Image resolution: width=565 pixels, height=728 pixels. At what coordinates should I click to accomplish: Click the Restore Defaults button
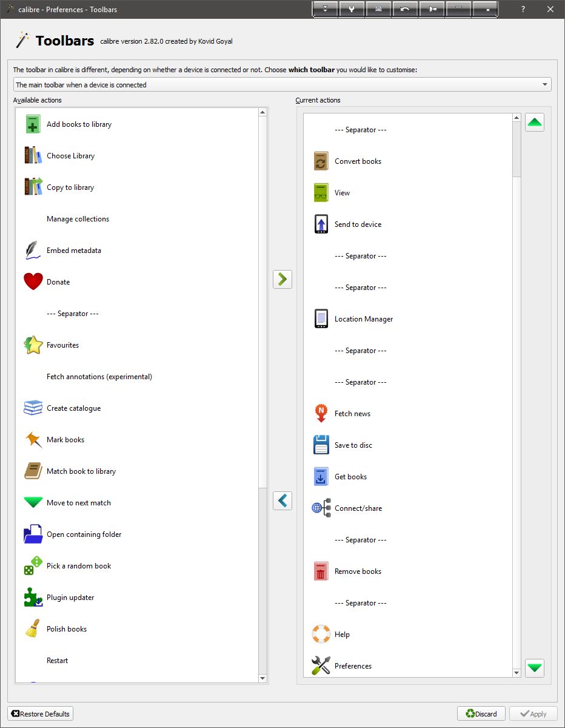tap(41, 714)
